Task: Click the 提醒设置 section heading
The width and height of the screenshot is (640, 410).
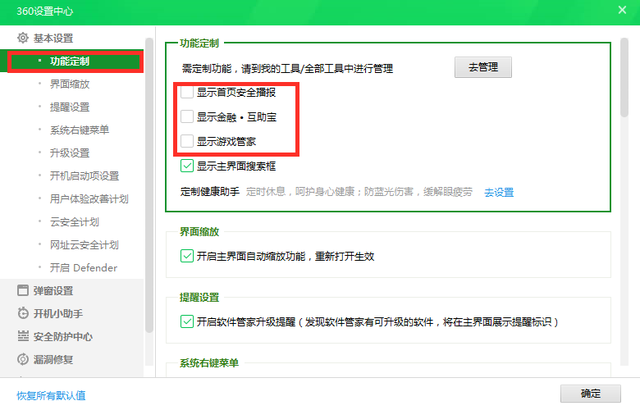Action: pos(199,297)
